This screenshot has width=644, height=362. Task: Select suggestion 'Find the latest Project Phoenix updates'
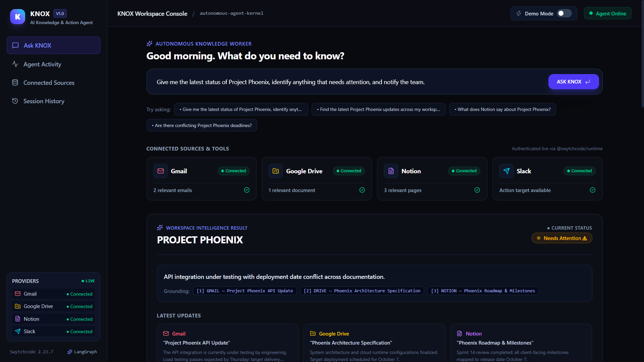[x=378, y=109]
